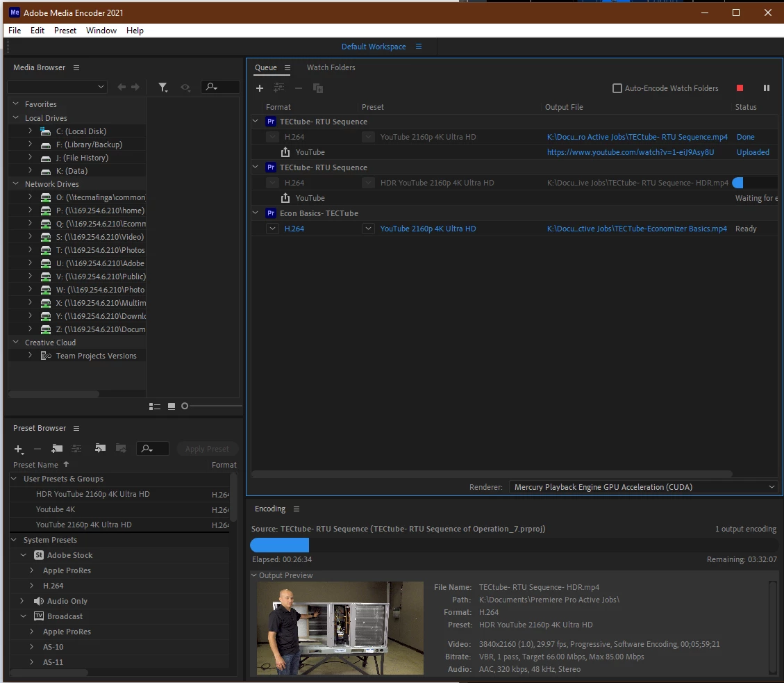Select the K: (Data) drive

click(x=72, y=171)
